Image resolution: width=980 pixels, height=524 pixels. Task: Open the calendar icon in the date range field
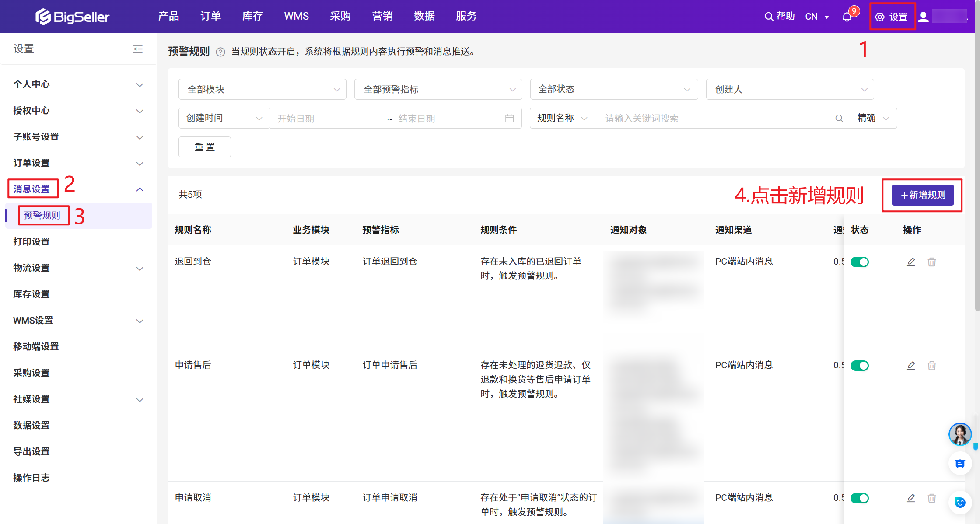(x=509, y=119)
